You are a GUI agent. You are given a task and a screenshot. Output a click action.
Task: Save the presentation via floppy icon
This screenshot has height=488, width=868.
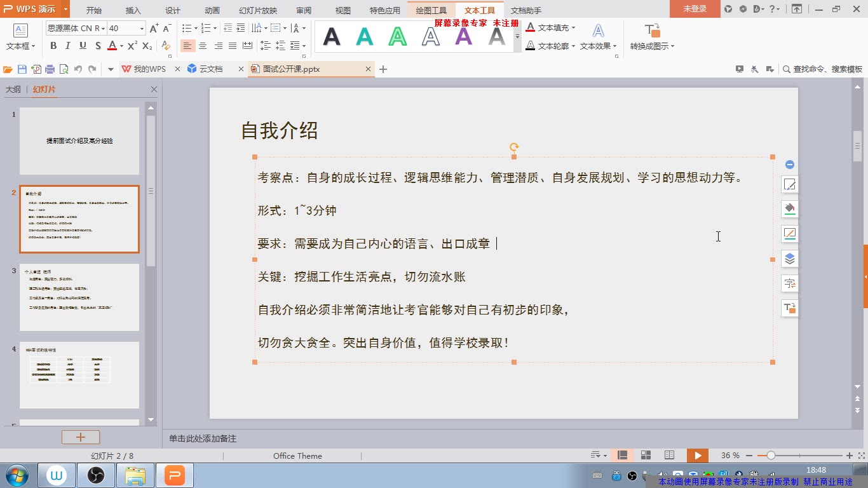pos(22,69)
